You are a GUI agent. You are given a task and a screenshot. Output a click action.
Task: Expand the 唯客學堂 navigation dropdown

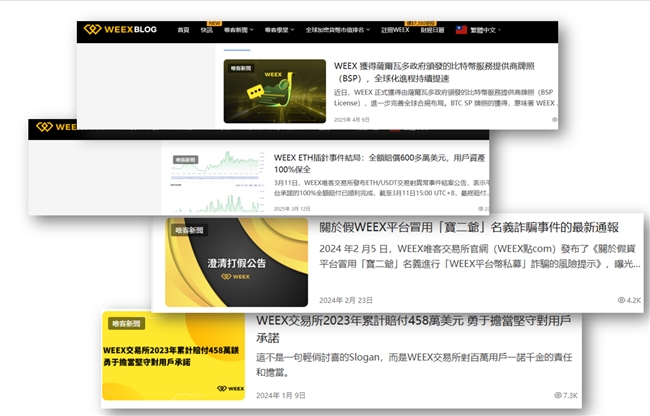279,30
